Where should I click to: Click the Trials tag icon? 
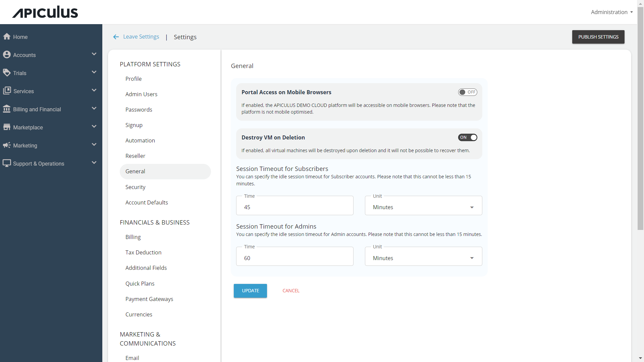[7, 73]
